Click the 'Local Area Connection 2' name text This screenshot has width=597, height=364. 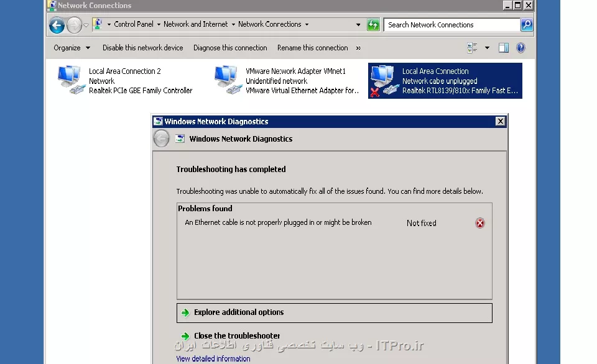click(125, 71)
